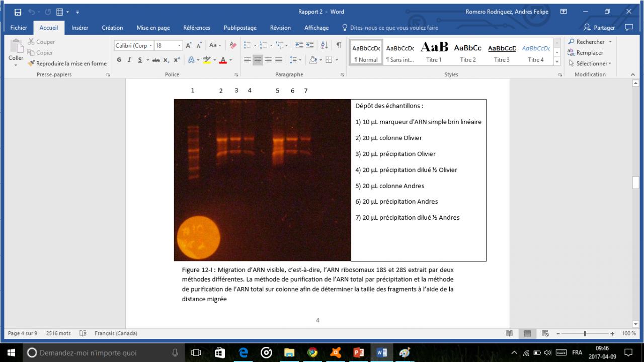Switch to web layout view in status bar
This screenshot has height=362, width=644.
click(x=544, y=333)
